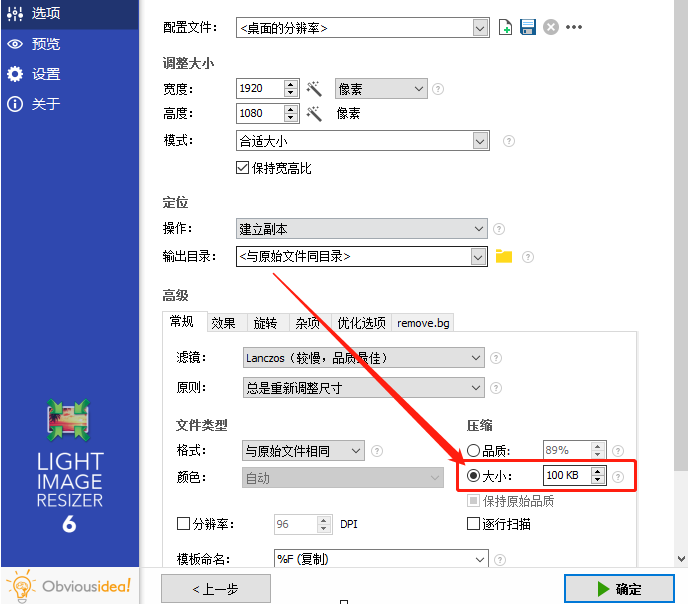
Task: Switch to the 效果 tab
Action: 223,323
